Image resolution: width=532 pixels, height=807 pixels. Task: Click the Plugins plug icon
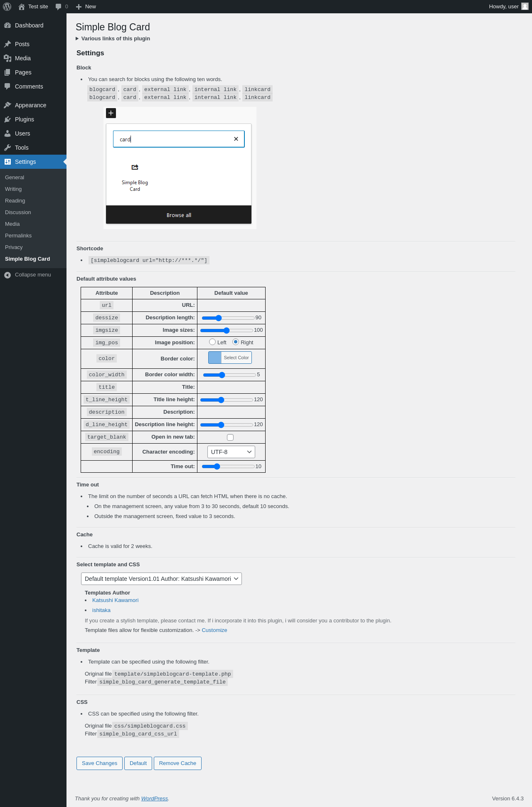(7, 119)
